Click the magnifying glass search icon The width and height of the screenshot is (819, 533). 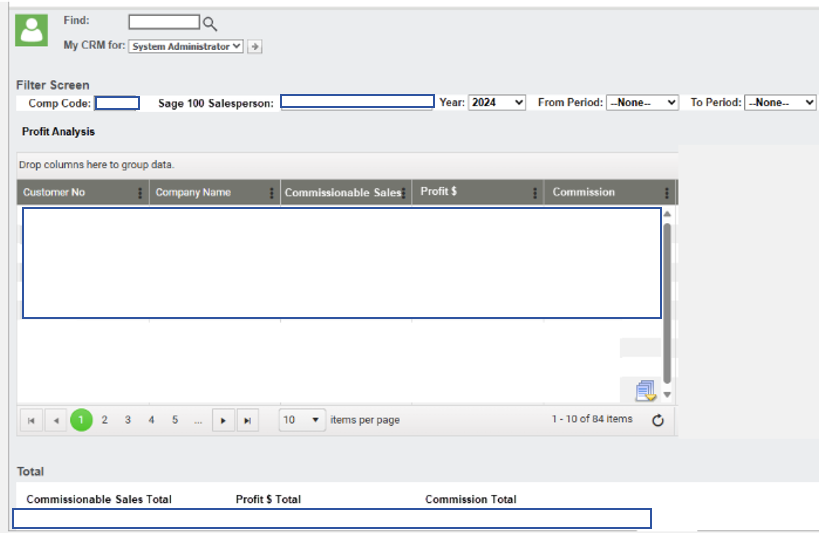coord(210,23)
